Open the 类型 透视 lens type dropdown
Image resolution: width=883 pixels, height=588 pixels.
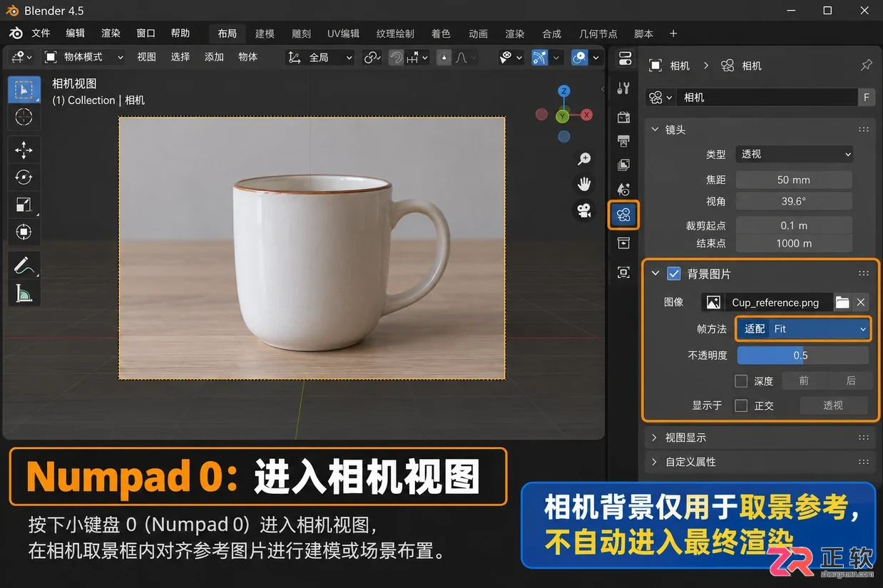(x=795, y=154)
